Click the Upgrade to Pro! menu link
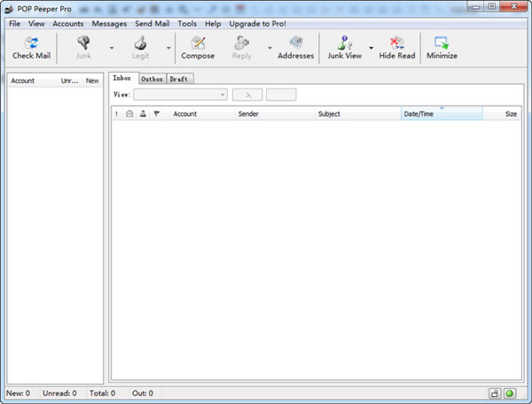The width and height of the screenshot is (532, 404). click(x=257, y=24)
